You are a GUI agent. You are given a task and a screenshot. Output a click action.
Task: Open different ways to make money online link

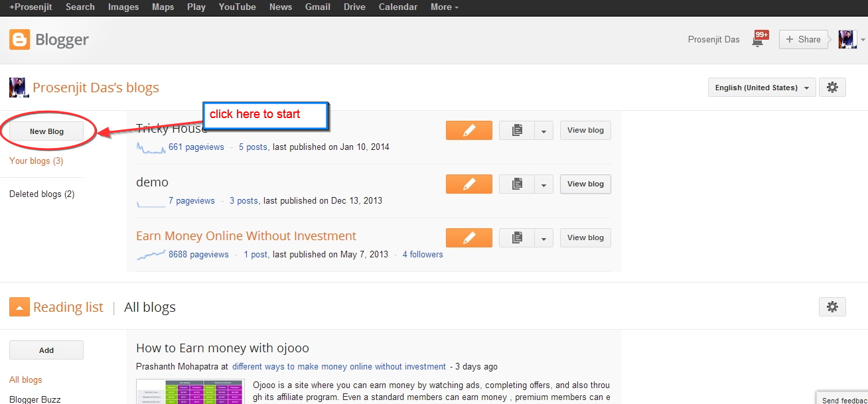coord(339,366)
